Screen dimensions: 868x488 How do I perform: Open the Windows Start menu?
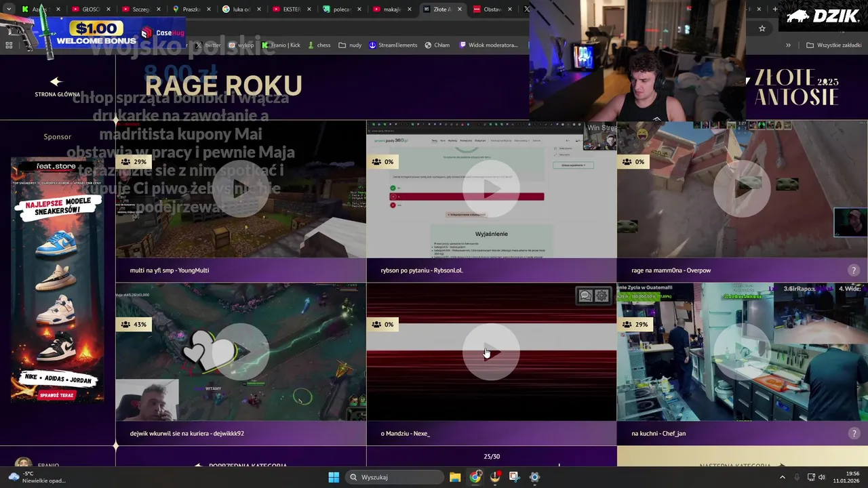(334, 477)
